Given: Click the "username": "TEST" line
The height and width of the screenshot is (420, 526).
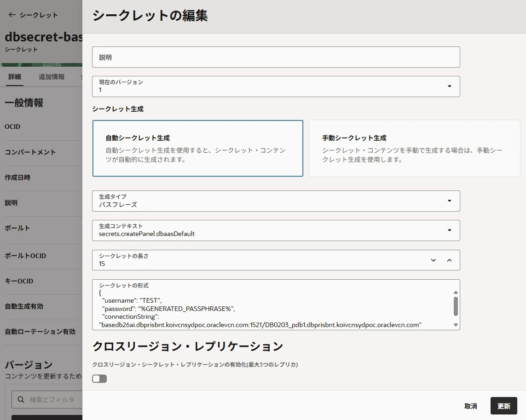Looking at the screenshot, I should click(x=132, y=300).
